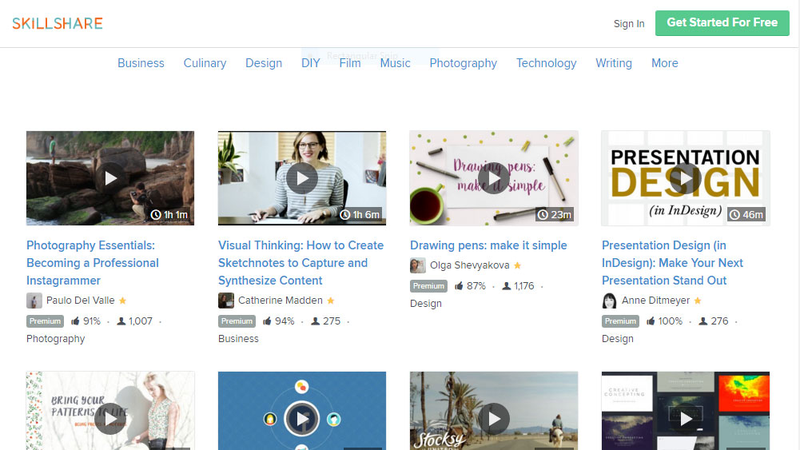
Task: Open the Photography category
Action: click(463, 63)
